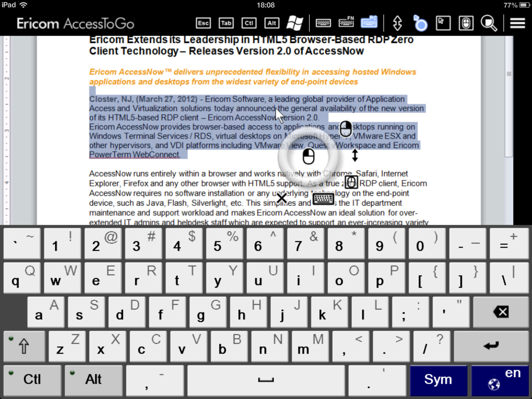Select the highlighted PC keyboard icon
Viewport: 532px width, 399px height.
click(x=369, y=22)
